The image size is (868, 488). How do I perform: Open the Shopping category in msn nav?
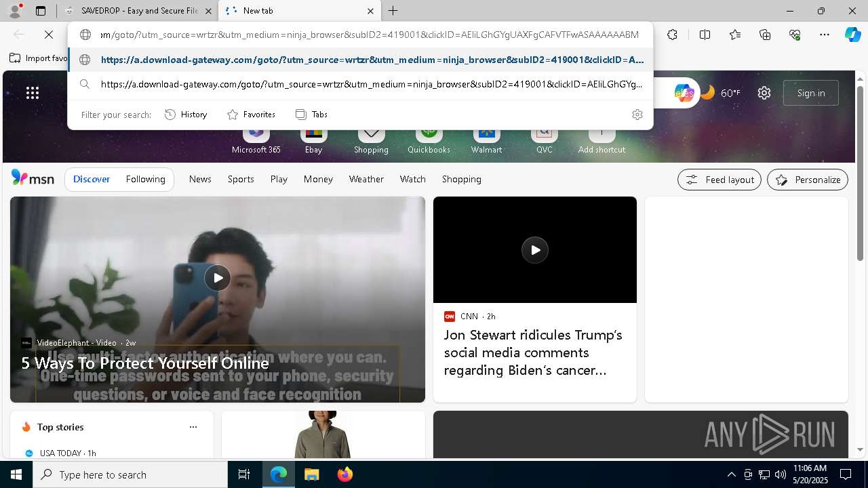pos(461,179)
